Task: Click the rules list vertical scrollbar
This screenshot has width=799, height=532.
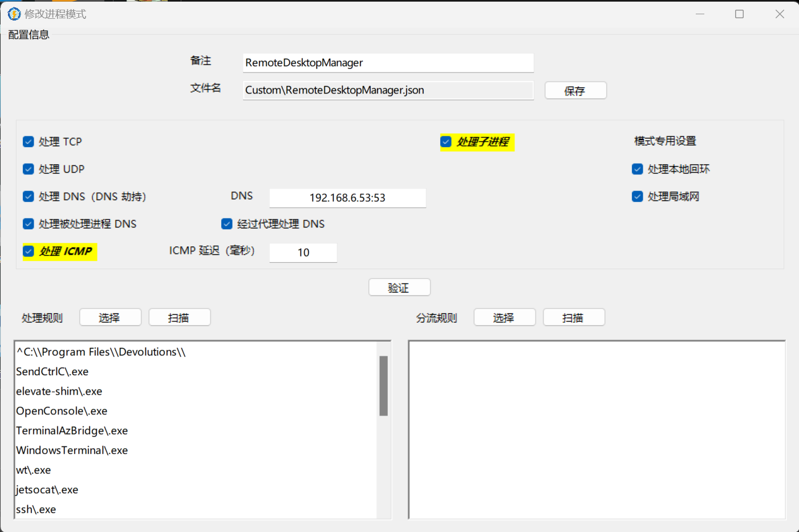Action: pos(383,386)
